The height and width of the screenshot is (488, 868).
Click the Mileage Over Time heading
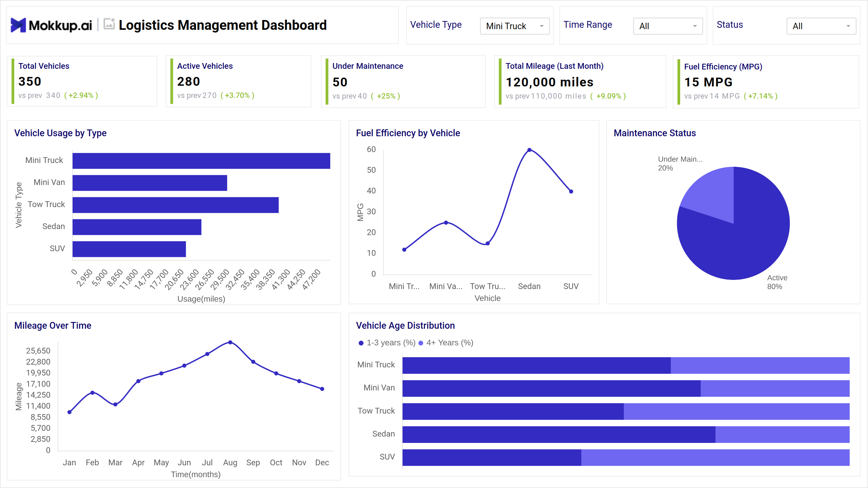(53, 326)
